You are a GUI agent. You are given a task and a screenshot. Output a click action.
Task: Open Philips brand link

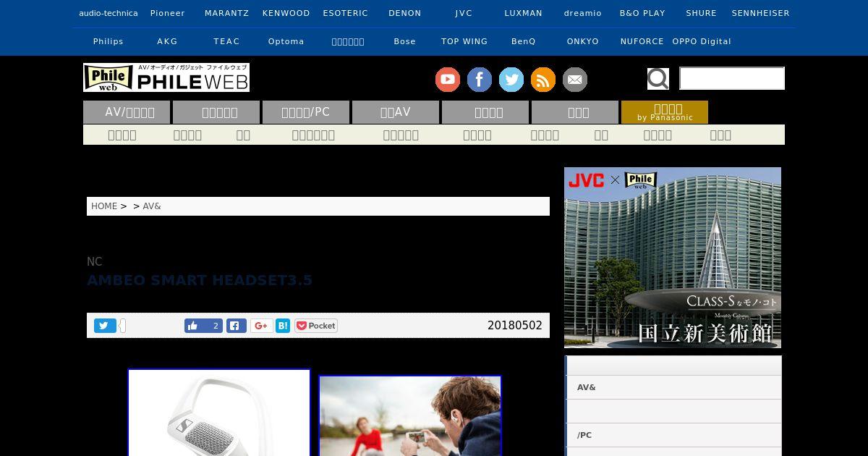109,41
